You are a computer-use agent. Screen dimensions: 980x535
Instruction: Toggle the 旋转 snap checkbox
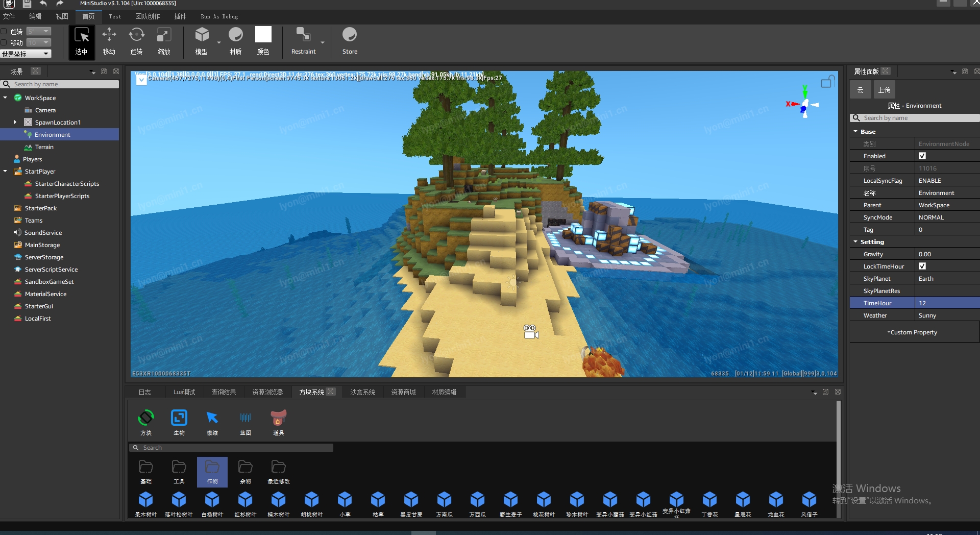(4, 32)
